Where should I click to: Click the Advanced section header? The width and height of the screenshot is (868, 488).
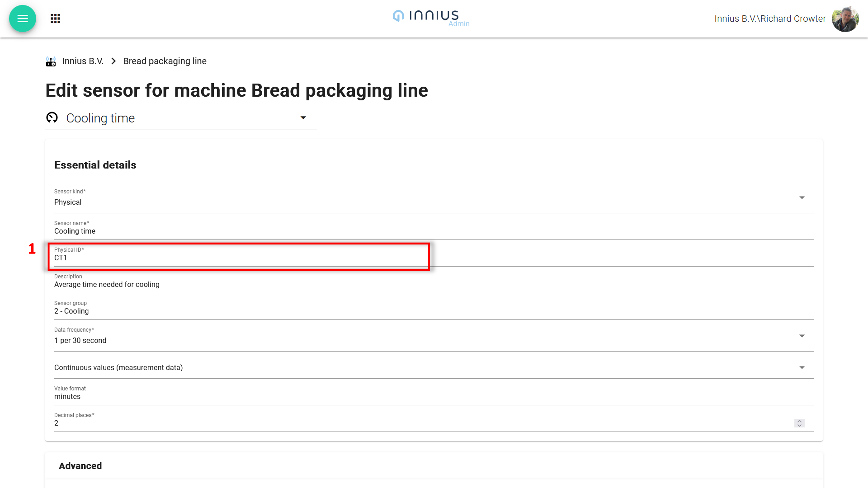click(x=80, y=466)
